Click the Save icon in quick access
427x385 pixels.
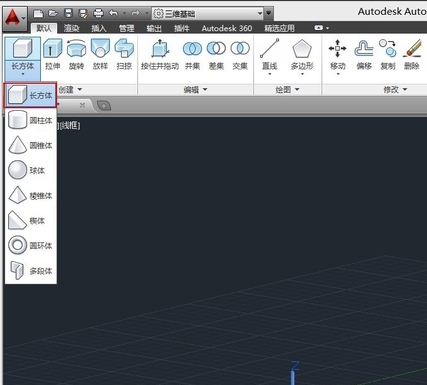[68, 13]
